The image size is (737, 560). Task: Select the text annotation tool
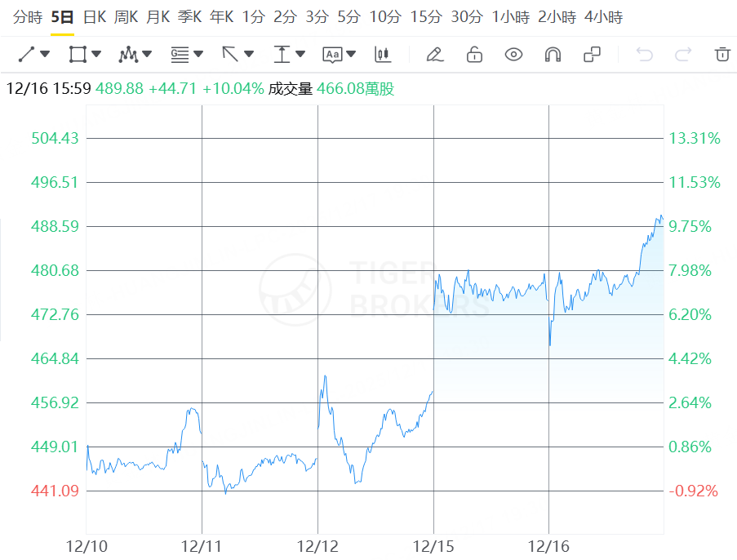pos(332,55)
